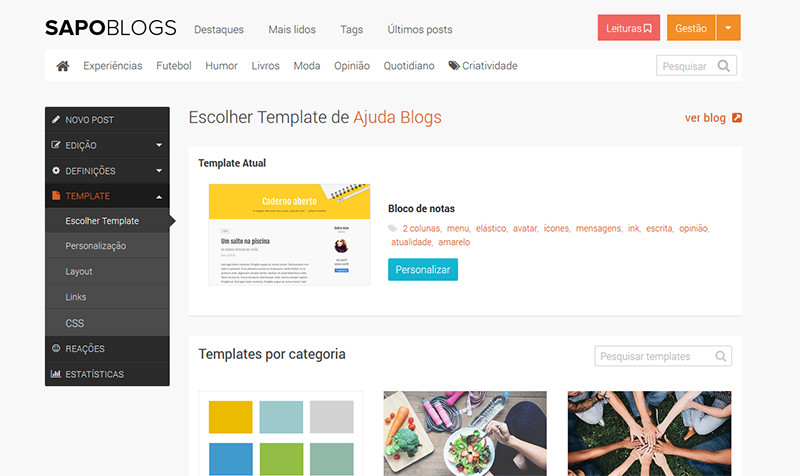Go to the CSS sidebar item
The width and height of the screenshot is (800, 476).
coord(75,323)
